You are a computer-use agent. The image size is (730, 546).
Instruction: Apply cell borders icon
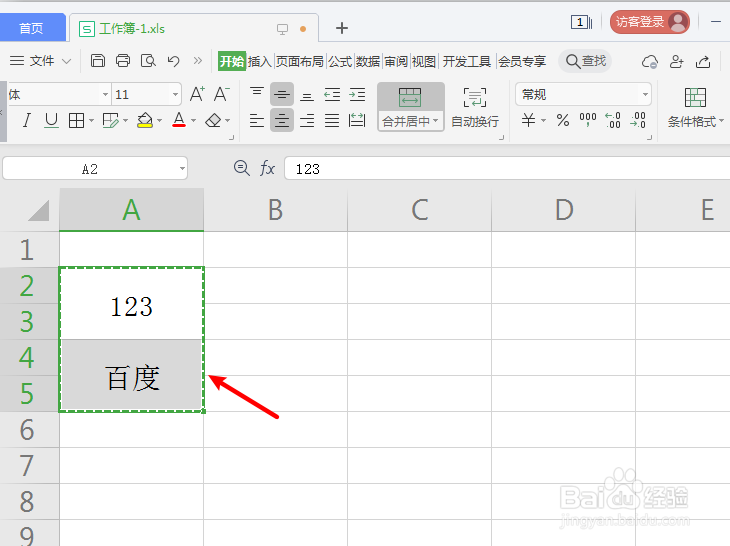click(76, 121)
